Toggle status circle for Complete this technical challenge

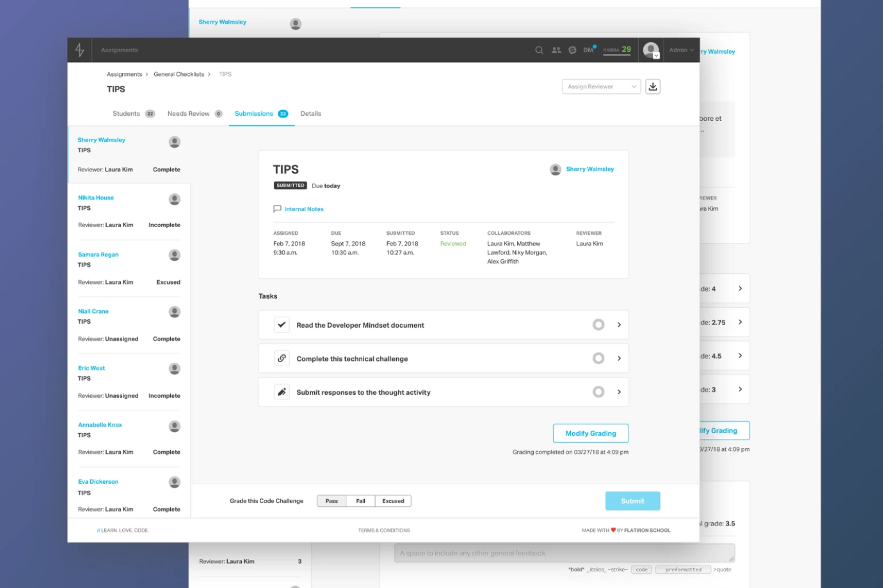(x=598, y=358)
